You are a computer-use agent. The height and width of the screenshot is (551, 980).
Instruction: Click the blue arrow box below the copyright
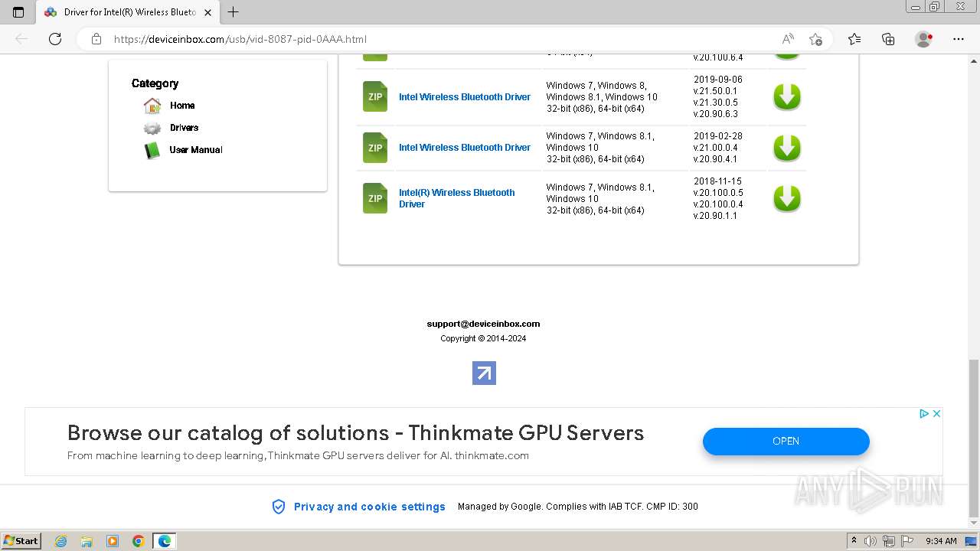coord(484,373)
